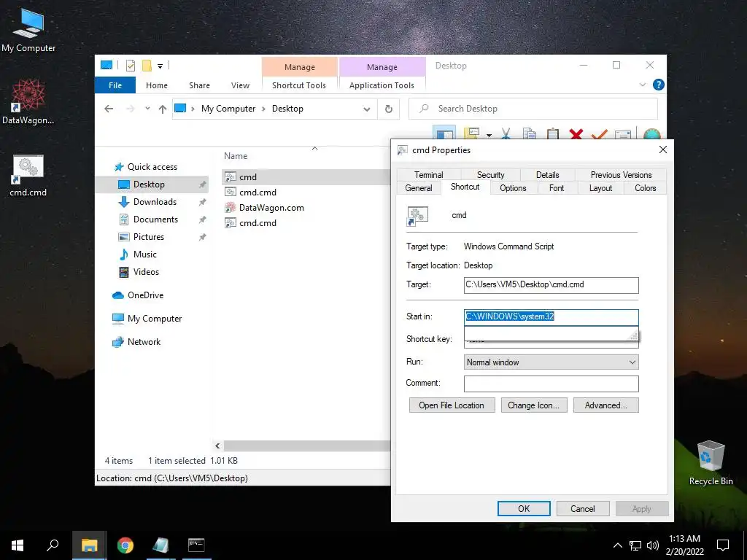The image size is (747, 560).
Task: Open the Share ribbon tab
Action: (199, 85)
